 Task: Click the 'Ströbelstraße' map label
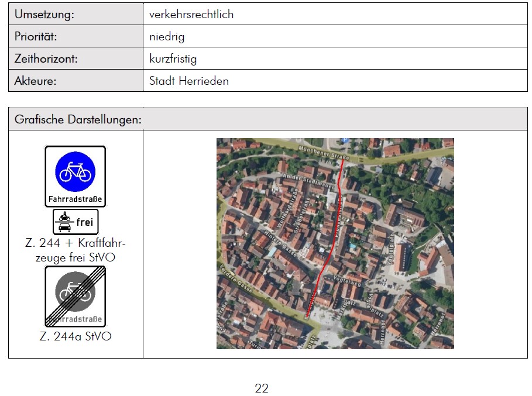[x=301, y=216]
